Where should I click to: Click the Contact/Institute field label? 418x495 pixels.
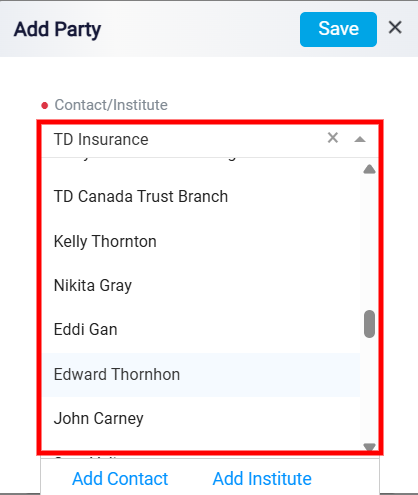pyautogui.click(x=111, y=105)
